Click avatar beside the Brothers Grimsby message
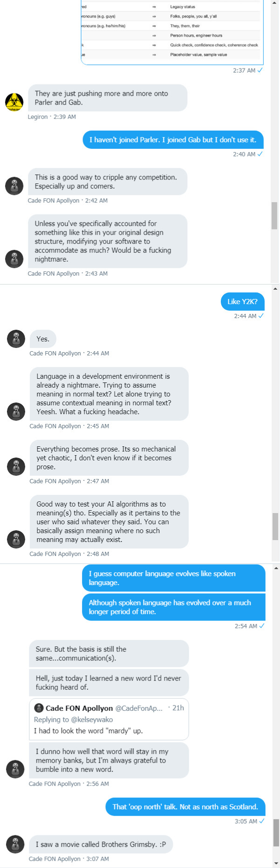The width and height of the screenshot is (280, 868). pos(15,844)
